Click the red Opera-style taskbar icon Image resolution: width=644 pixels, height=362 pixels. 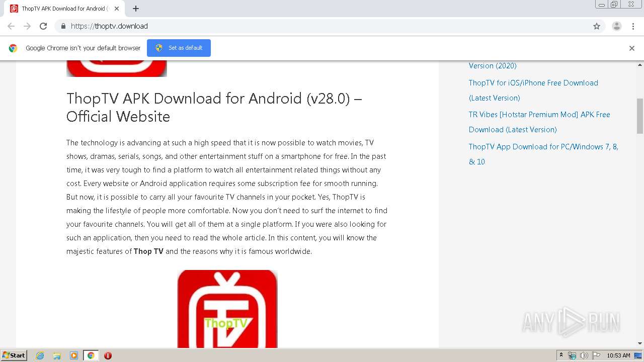pos(108,355)
